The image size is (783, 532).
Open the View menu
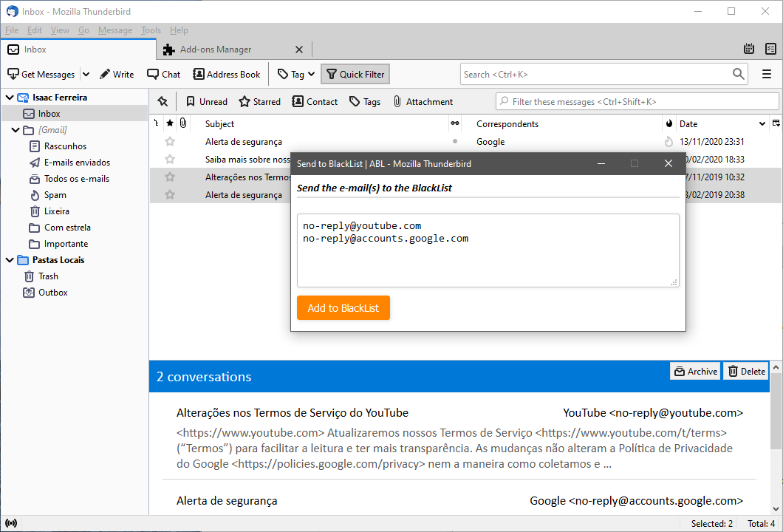pos(60,30)
